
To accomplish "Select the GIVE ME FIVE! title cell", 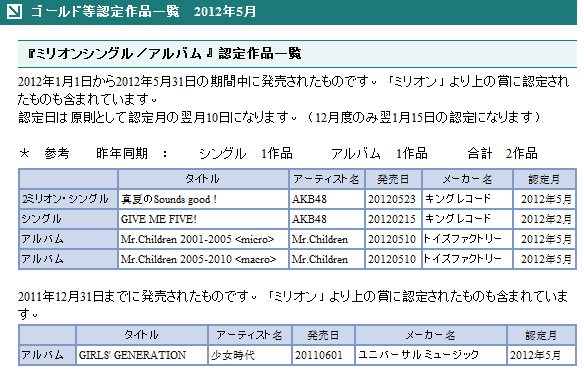I will click(x=203, y=219).
